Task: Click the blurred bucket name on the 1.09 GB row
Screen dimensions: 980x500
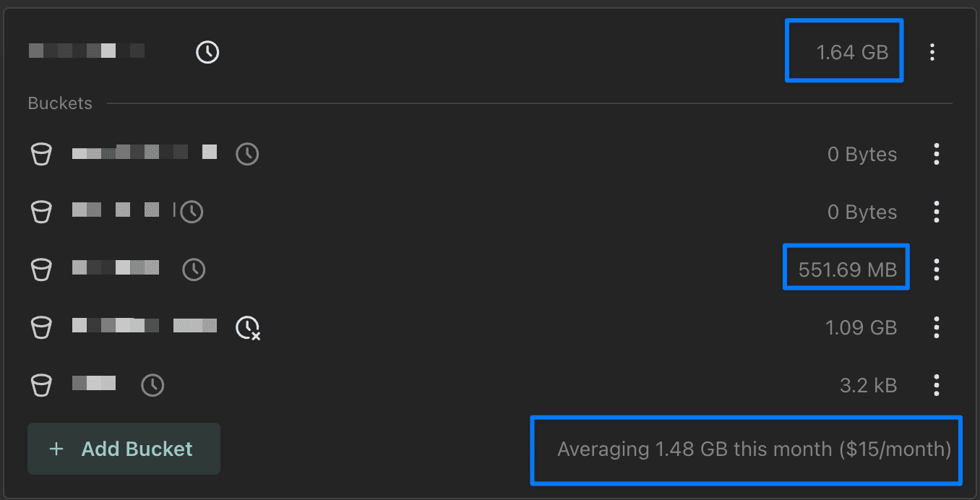Action: pos(145,326)
